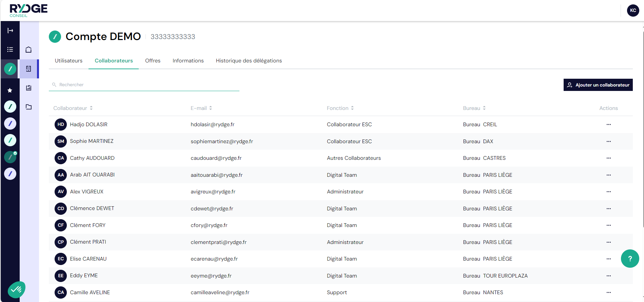Open the Historique des délégations tab
Viewport: 644px width, 302px height.
[x=249, y=61]
